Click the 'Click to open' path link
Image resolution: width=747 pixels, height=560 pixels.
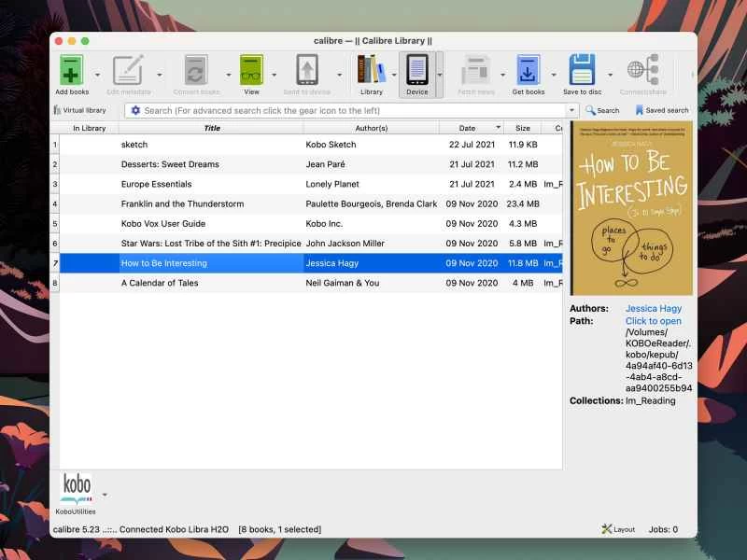pos(654,321)
